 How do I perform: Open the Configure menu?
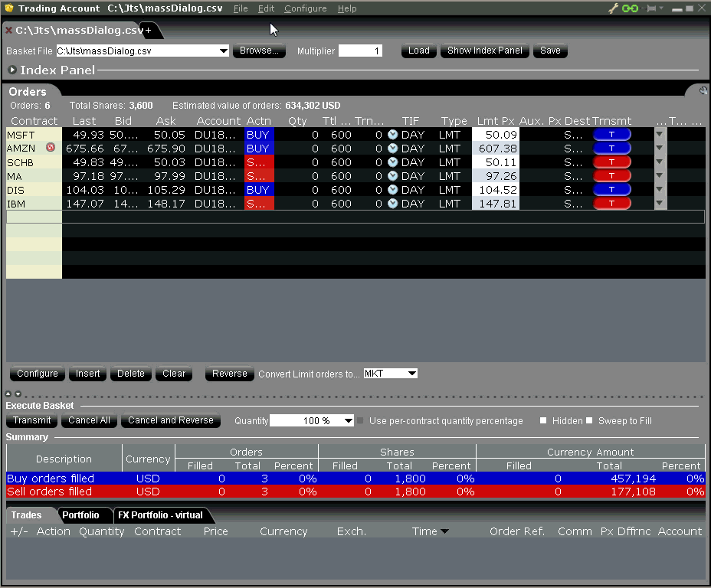pos(305,8)
